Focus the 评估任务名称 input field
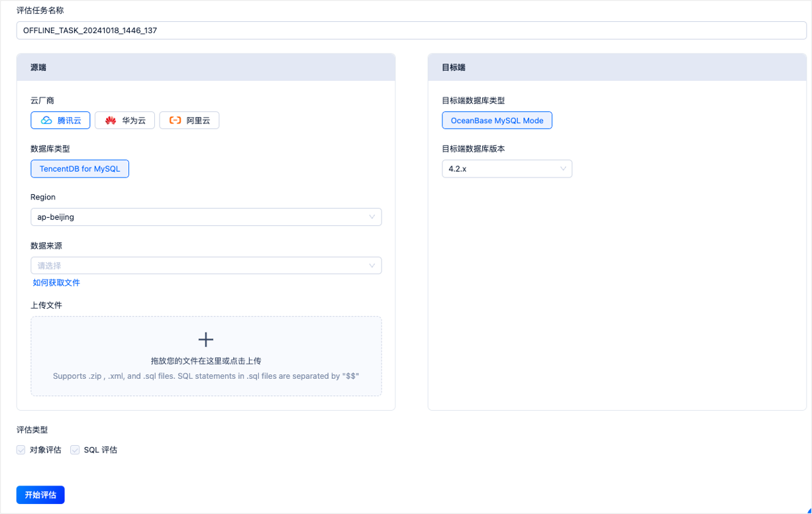Screen dimensions: 812x514 (411, 30)
